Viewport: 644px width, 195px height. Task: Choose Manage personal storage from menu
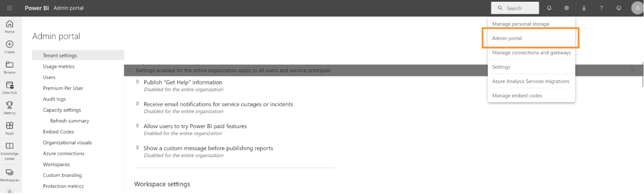532,24
